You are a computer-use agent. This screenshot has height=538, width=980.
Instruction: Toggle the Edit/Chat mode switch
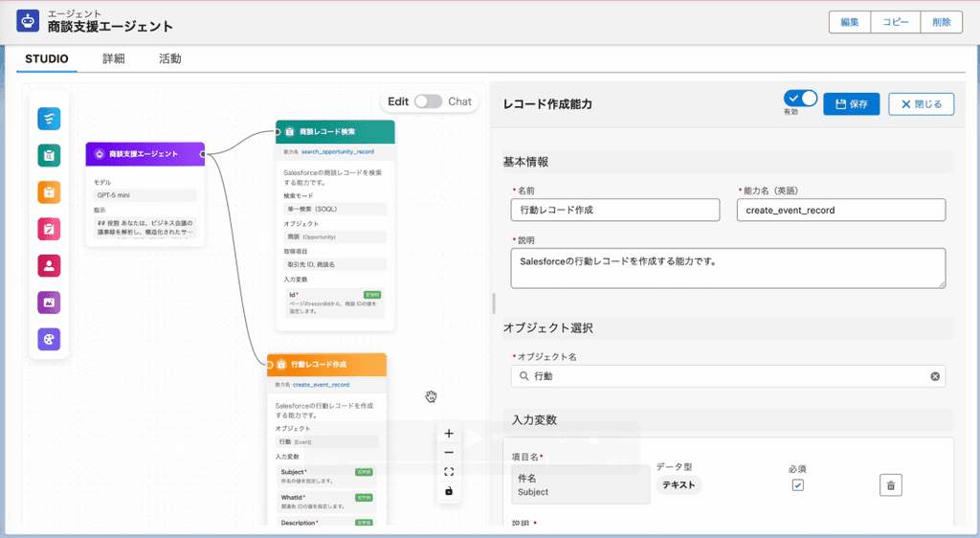428,101
